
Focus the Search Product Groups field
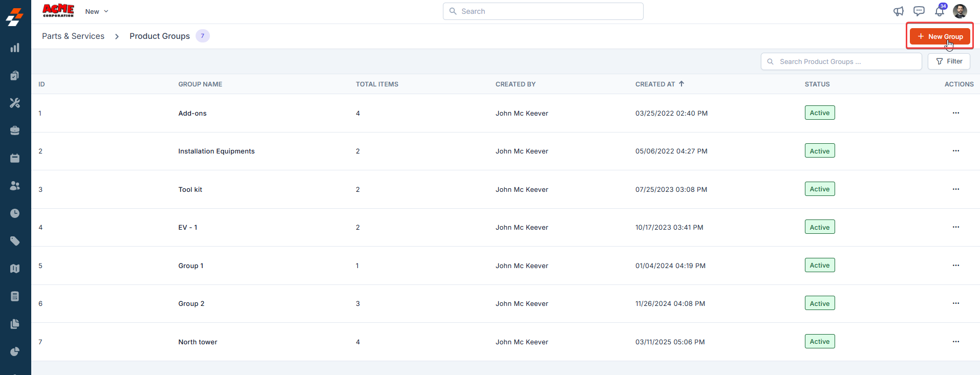coord(841,61)
